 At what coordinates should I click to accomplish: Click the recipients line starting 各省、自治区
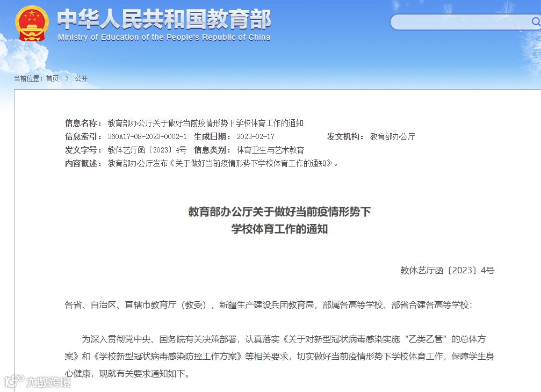pos(269,305)
